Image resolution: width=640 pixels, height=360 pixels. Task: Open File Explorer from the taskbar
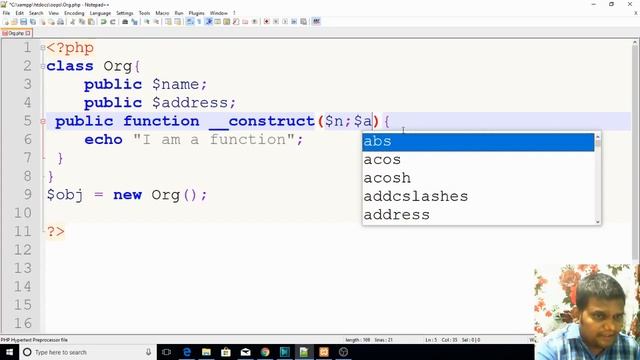206,352
